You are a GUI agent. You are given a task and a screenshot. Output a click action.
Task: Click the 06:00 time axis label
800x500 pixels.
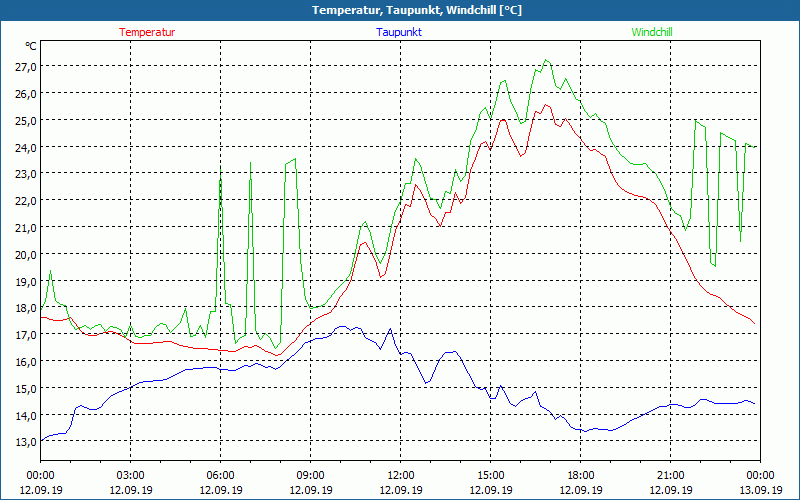point(220,476)
